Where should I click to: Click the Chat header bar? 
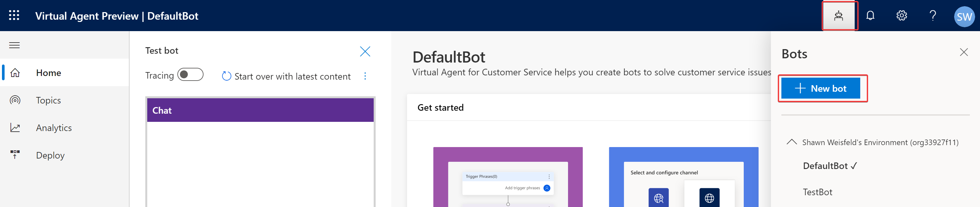[260, 110]
